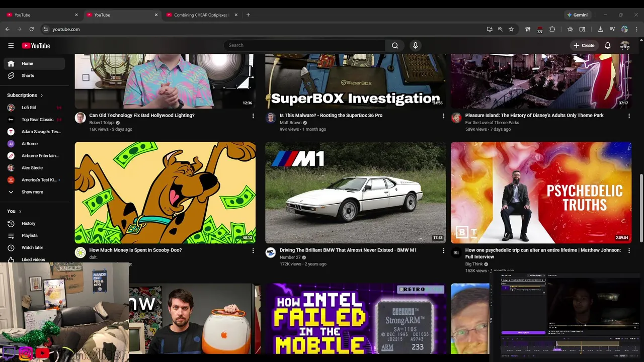Image resolution: width=644 pixels, height=362 pixels.
Task: Click the YouTube logo
Action: tap(36, 46)
